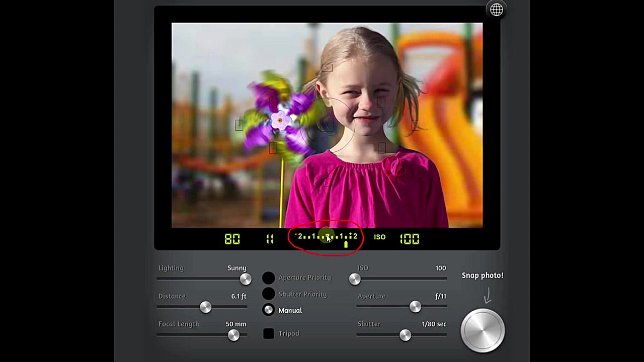The width and height of the screenshot is (644, 362).
Task: Click the aperture 11 viewfinder readout
Action: [x=270, y=239]
